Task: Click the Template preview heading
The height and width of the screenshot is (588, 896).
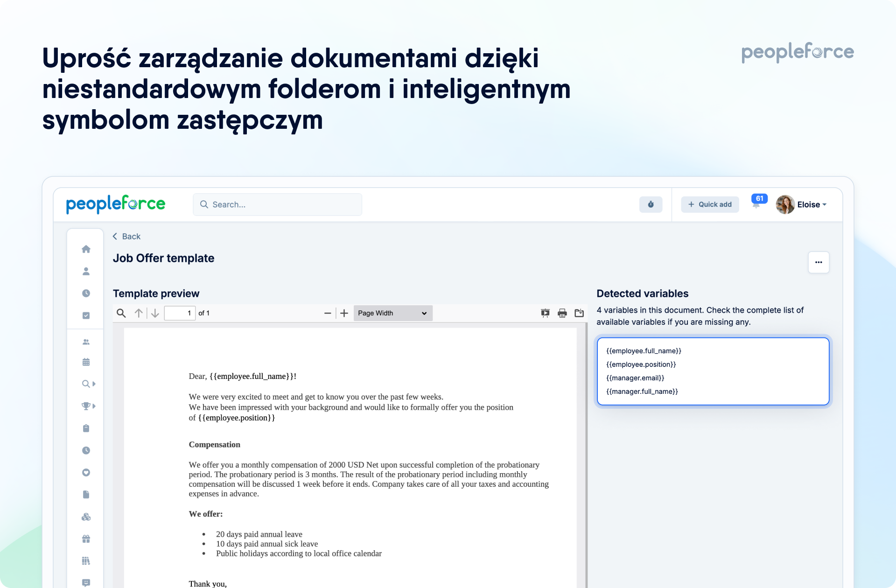Action: pyautogui.click(x=156, y=294)
